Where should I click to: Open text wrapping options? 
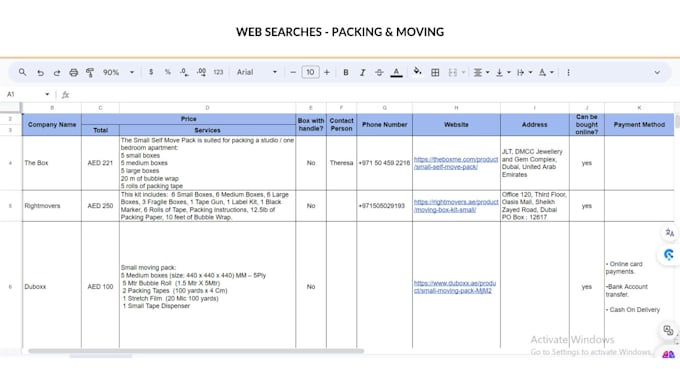point(524,72)
